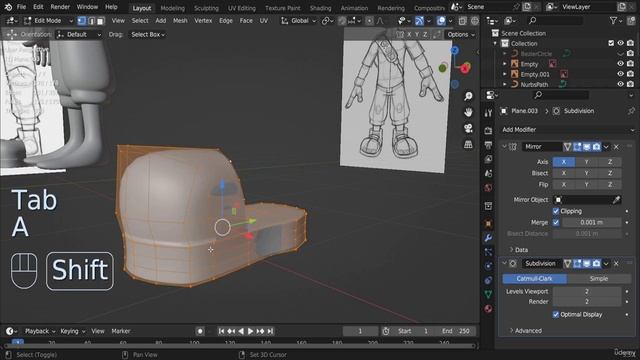Open the Tool properties tab

pos(488,113)
